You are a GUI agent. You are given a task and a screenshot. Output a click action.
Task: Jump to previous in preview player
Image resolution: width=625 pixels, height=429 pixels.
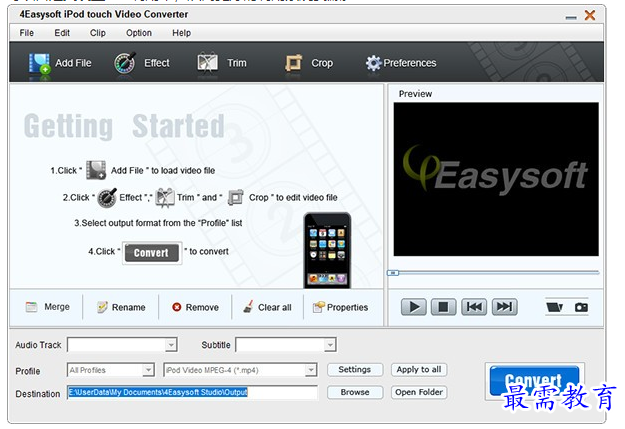pyautogui.click(x=474, y=307)
